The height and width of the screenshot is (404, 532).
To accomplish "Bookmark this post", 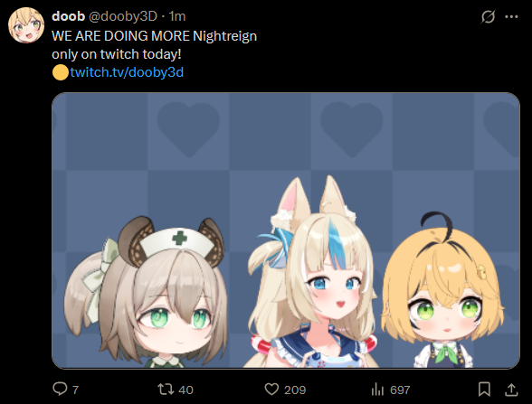I will pos(484,389).
